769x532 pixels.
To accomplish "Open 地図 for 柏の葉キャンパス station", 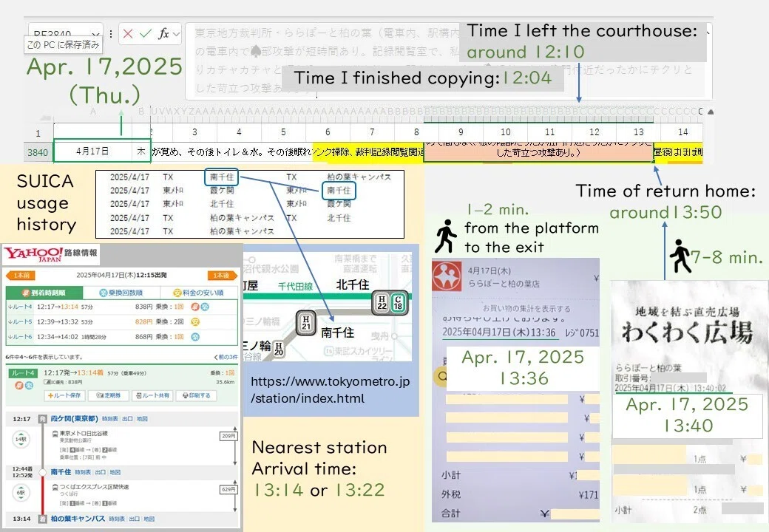I will (149, 519).
